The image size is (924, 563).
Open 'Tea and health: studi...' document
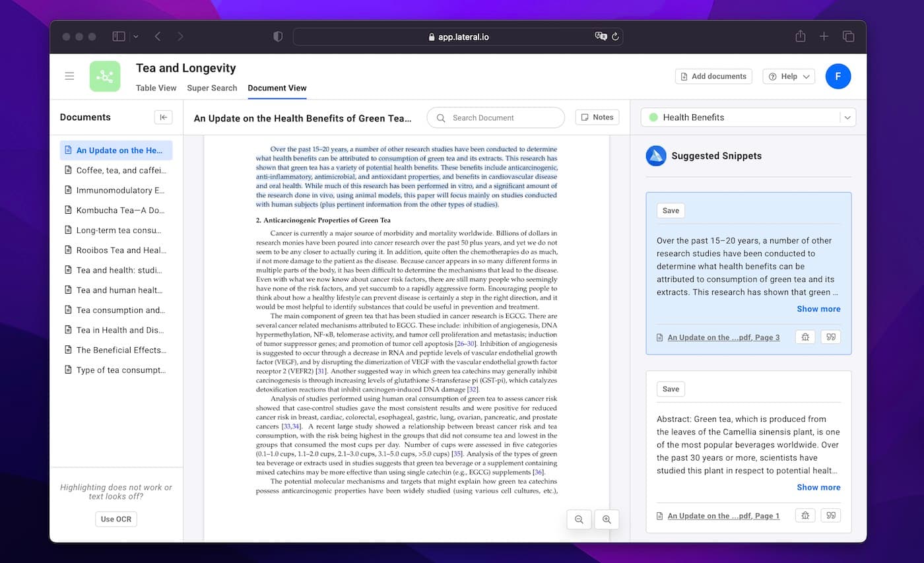(x=116, y=270)
